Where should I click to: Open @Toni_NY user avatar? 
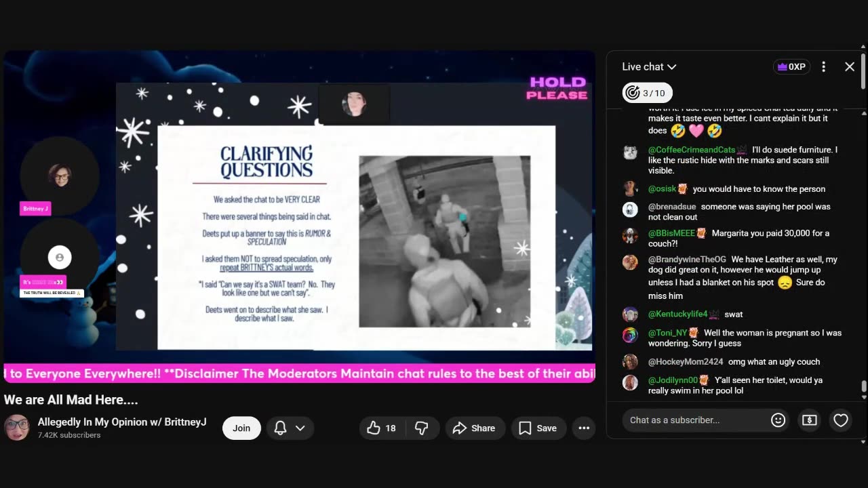tap(630, 335)
